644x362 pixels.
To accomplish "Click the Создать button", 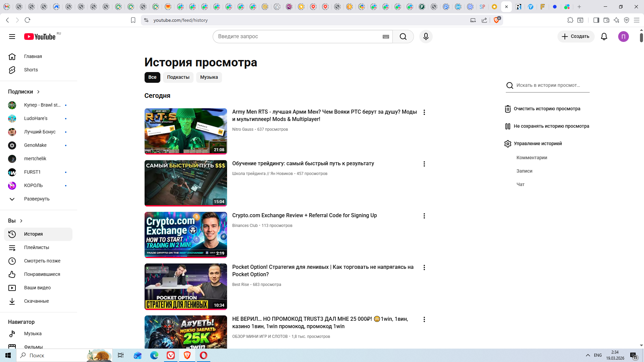I will pyautogui.click(x=576, y=37).
